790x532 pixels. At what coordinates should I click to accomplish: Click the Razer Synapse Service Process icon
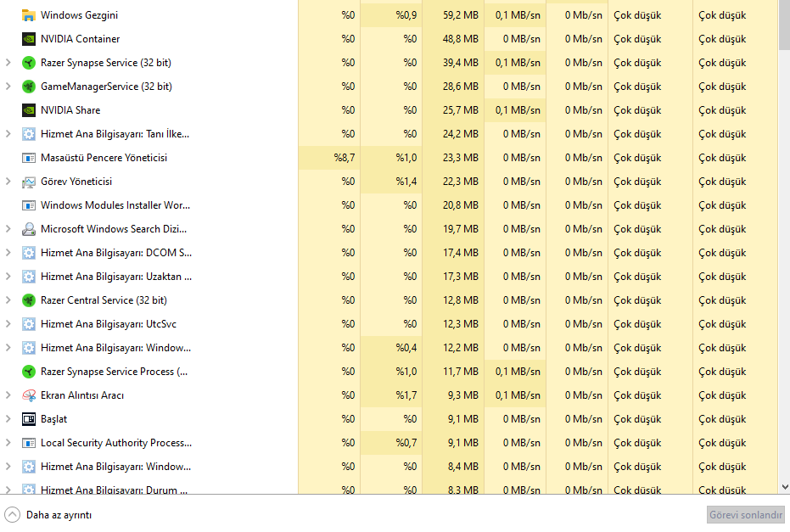pos(29,372)
